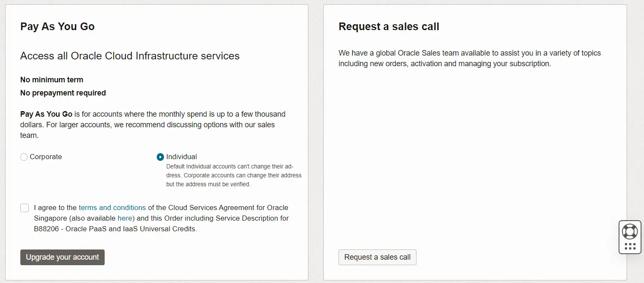This screenshot has width=644, height=283.
Task: Select the Individual radio button
Action: click(x=160, y=157)
